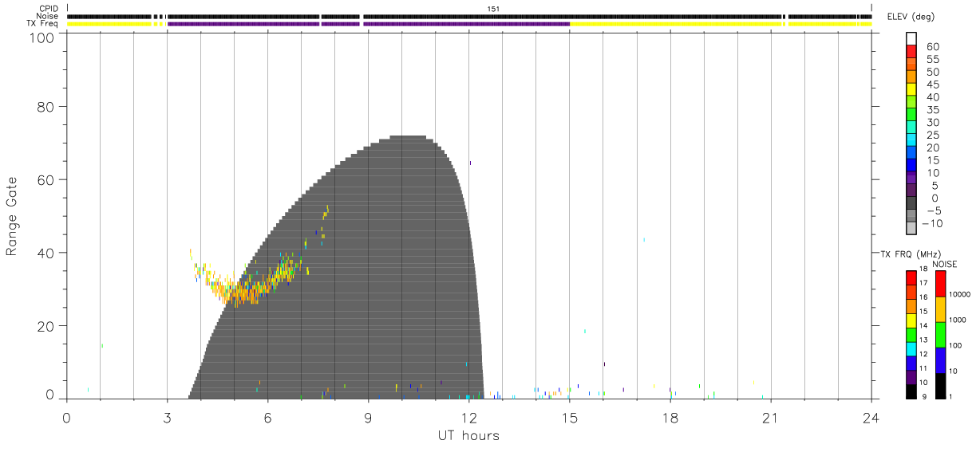This screenshot has height=452, width=980.
Task: Pick the blue swatch on NOISE colorbar
Action: 940,360
